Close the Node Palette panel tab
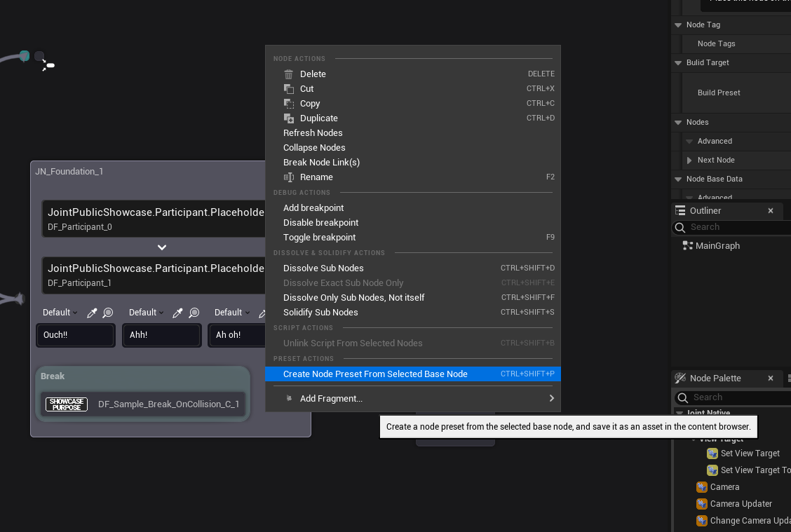 pyautogui.click(x=771, y=378)
